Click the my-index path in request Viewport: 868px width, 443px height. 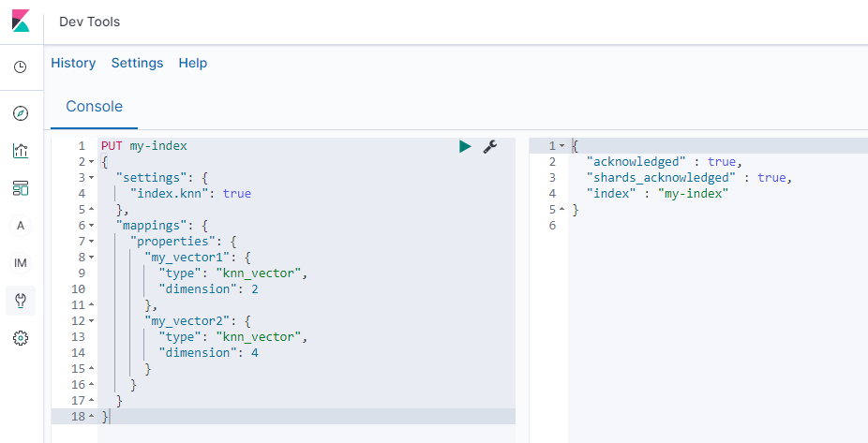[158, 146]
